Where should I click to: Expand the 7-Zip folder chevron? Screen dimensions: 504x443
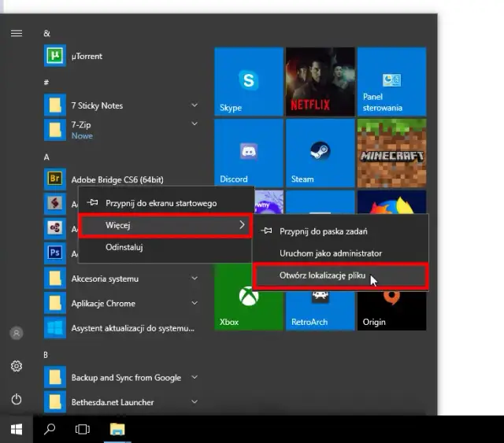pos(195,124)
